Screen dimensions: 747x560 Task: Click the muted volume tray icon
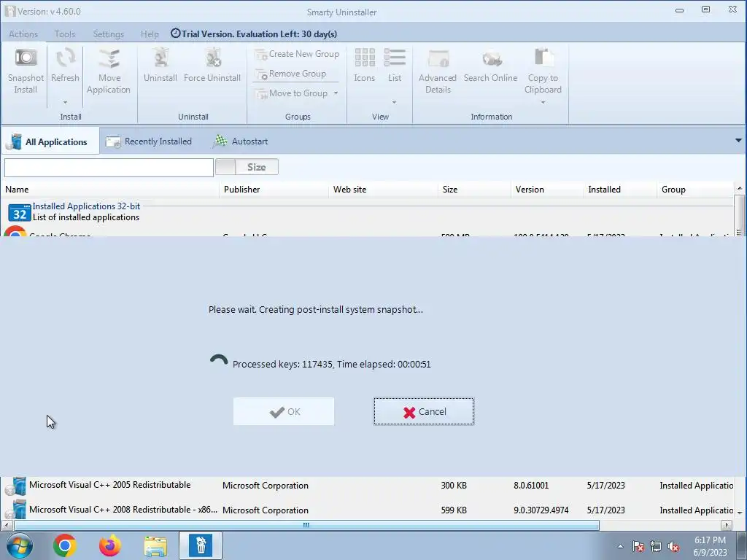coord(673,547)
